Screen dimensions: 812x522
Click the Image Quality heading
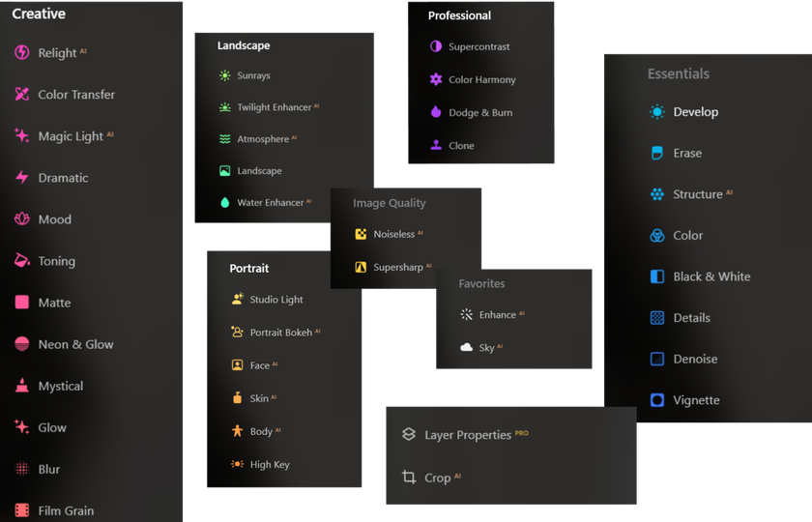tap(390, 203)
